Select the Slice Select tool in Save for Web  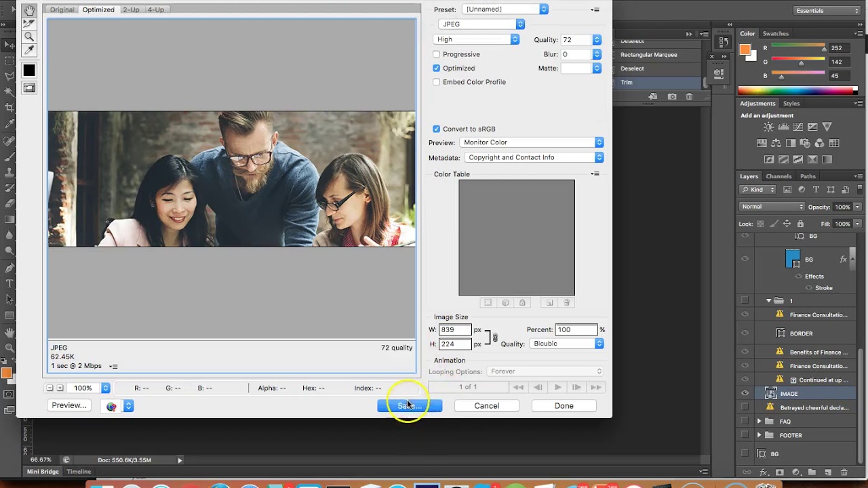coord(29,23)
